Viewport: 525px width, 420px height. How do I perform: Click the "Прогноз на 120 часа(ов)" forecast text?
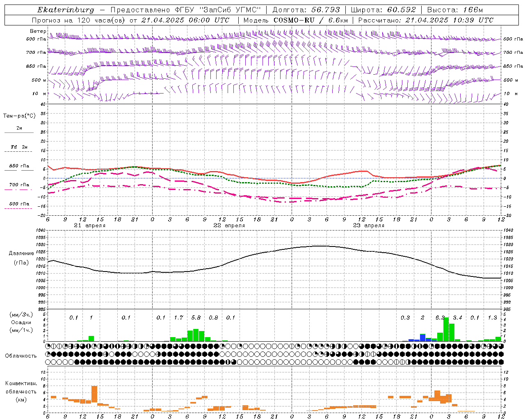click(x=78, y=20)
